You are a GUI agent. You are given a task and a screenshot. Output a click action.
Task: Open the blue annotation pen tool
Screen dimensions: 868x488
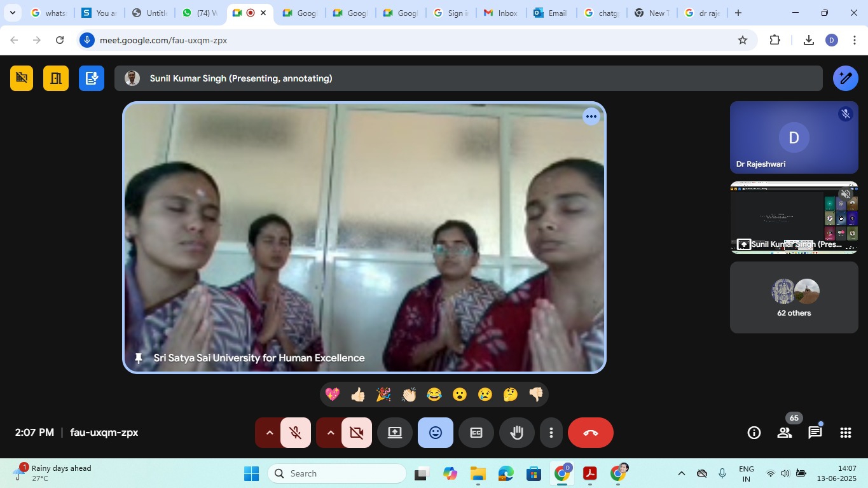[845, 78]
